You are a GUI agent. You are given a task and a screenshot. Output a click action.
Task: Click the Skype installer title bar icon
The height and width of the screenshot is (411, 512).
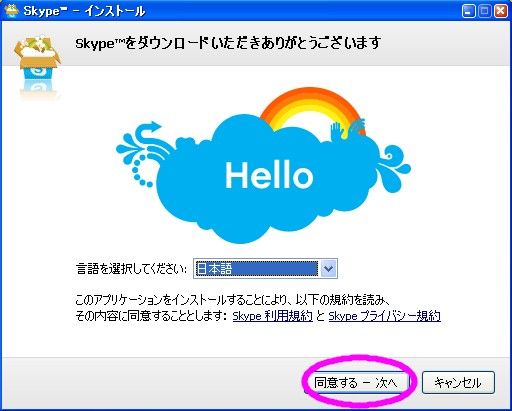[11, 10]
